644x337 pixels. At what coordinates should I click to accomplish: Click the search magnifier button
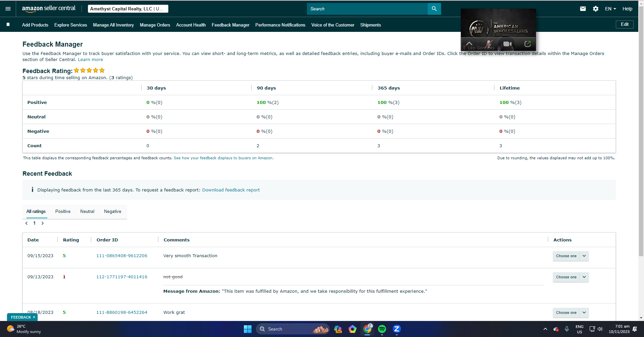pos(434,9)
